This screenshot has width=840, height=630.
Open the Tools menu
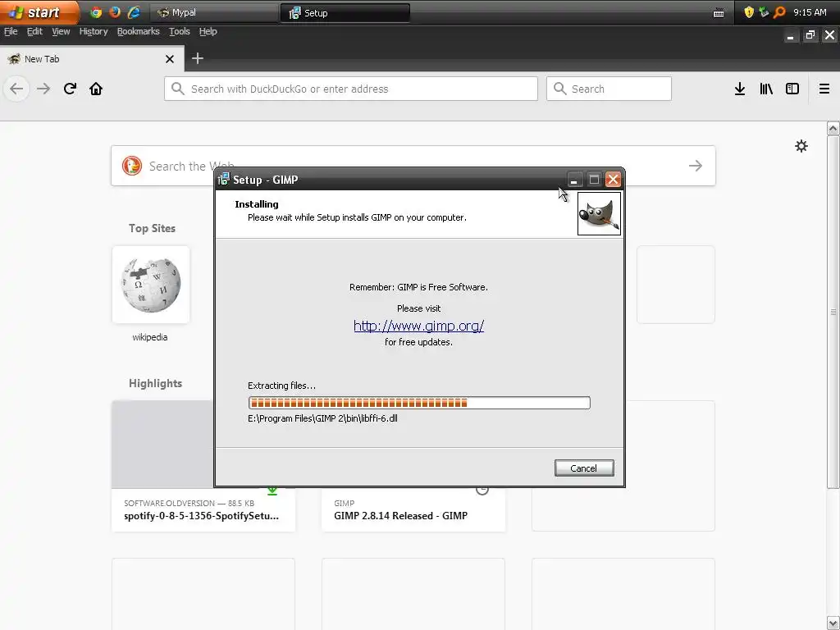point(180,32)
